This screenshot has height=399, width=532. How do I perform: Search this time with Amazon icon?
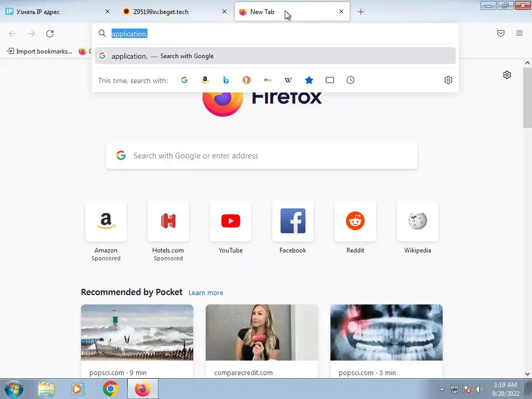[x=205, y=80]
